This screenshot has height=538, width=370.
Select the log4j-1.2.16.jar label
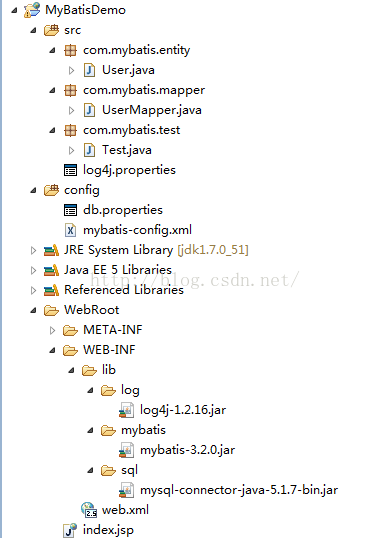point(183,410)
